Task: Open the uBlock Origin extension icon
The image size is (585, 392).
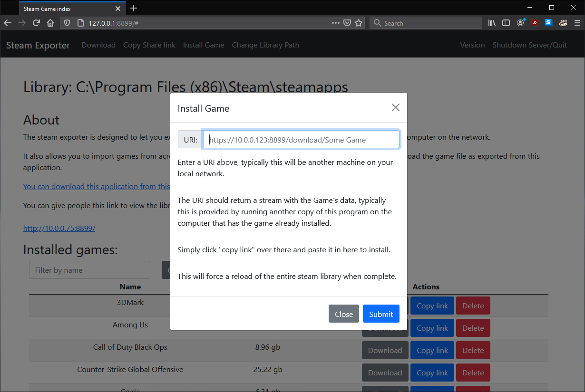Action: click(x=535, y=23)
